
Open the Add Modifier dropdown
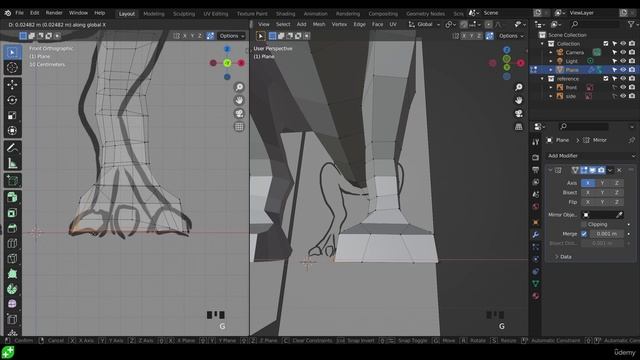[x=591, y=156]
